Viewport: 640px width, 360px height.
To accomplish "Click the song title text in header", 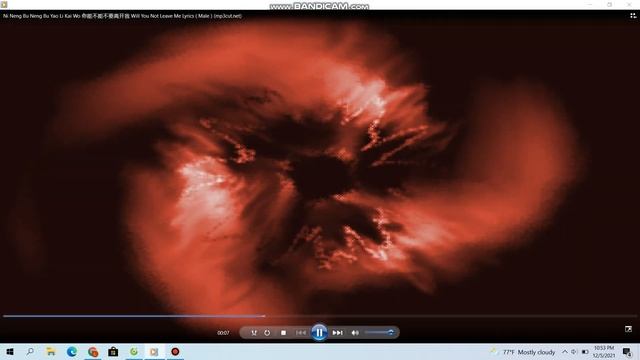I will (x=122, y=16).
